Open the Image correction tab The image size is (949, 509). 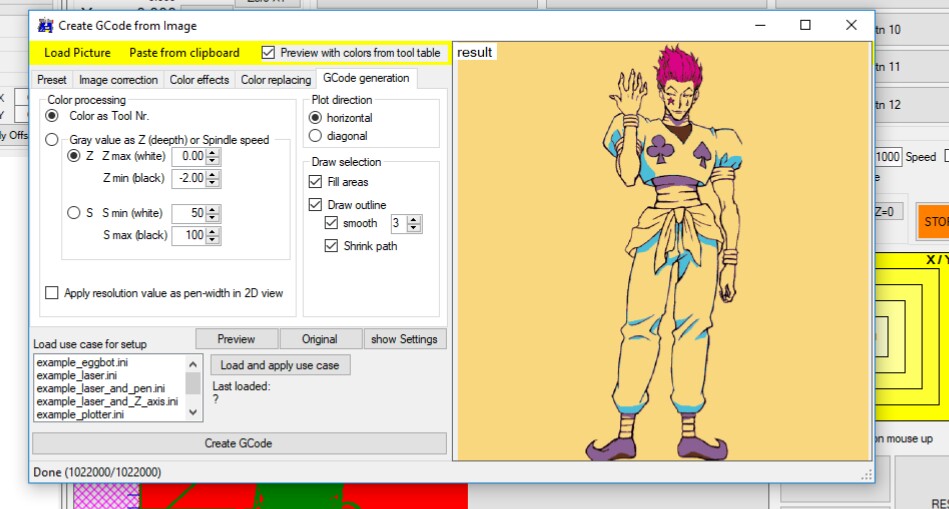coord(118,80)
